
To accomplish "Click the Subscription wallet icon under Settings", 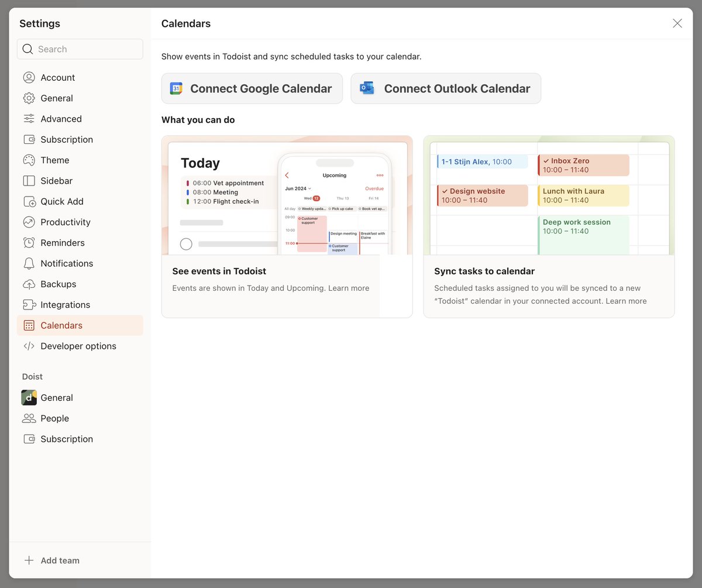I will [29, 139].
